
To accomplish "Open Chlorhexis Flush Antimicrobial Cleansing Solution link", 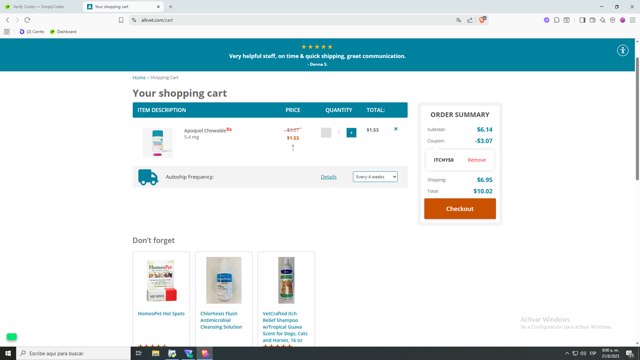I will pyautogui.click(x=221, y=320).
